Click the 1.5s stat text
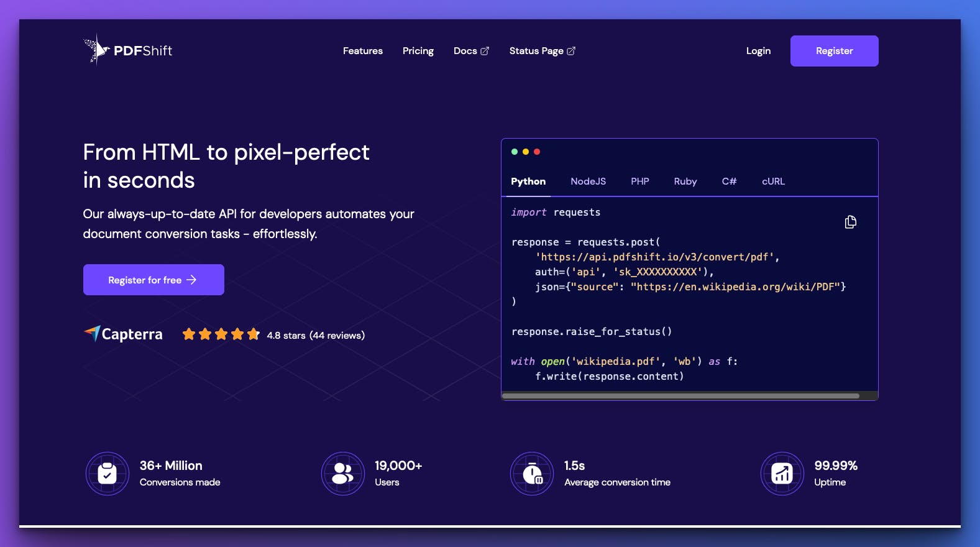Image resolution: width=980 pixels, height=547 pixels. click(x=575, y=466)
